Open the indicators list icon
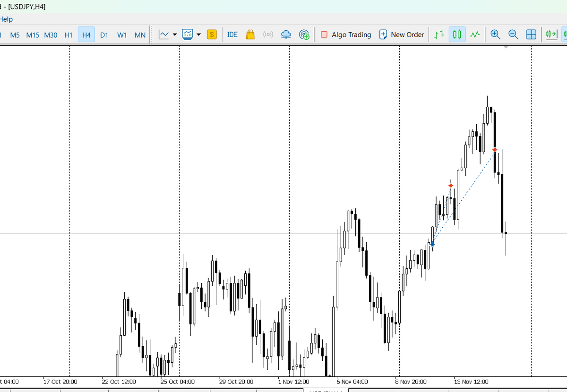567x392 pixels. click(188, 34)
